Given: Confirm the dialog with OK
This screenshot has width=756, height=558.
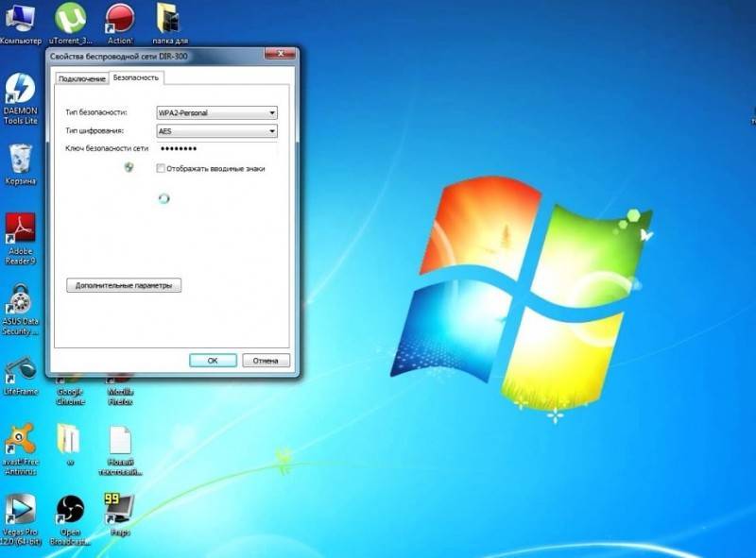Looking at the screenshot, I should tap(213, 361).
